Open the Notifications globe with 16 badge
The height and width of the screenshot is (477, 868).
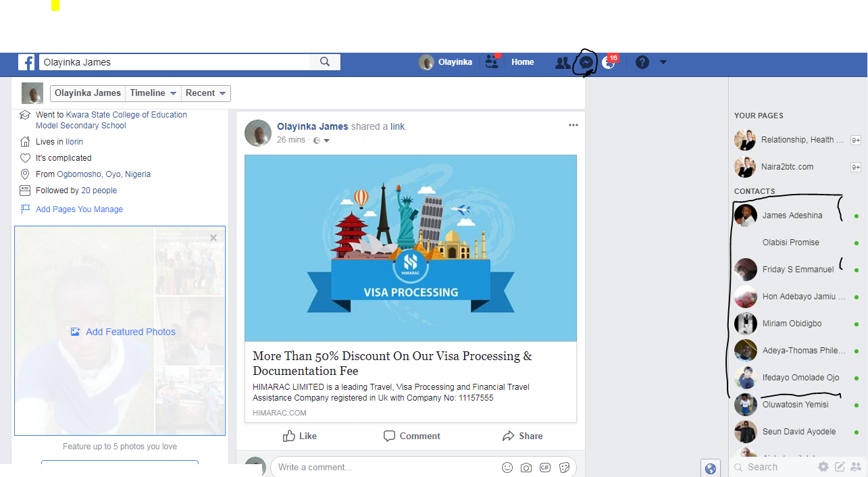pos(609,63)
